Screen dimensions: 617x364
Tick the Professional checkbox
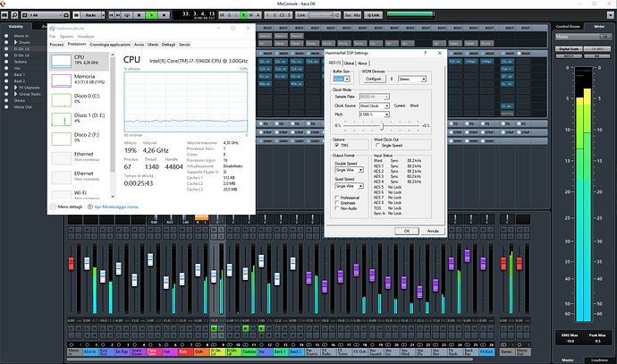337,197
